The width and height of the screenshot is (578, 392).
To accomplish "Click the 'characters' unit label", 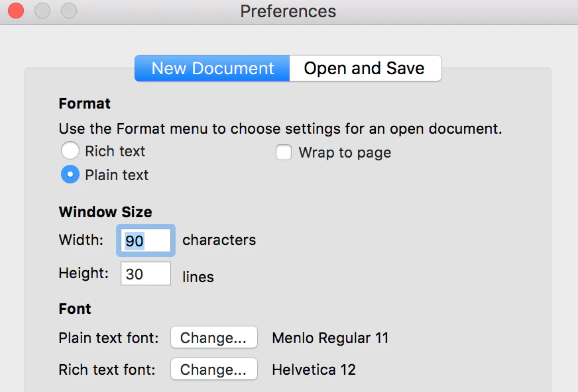I will 219,240.
